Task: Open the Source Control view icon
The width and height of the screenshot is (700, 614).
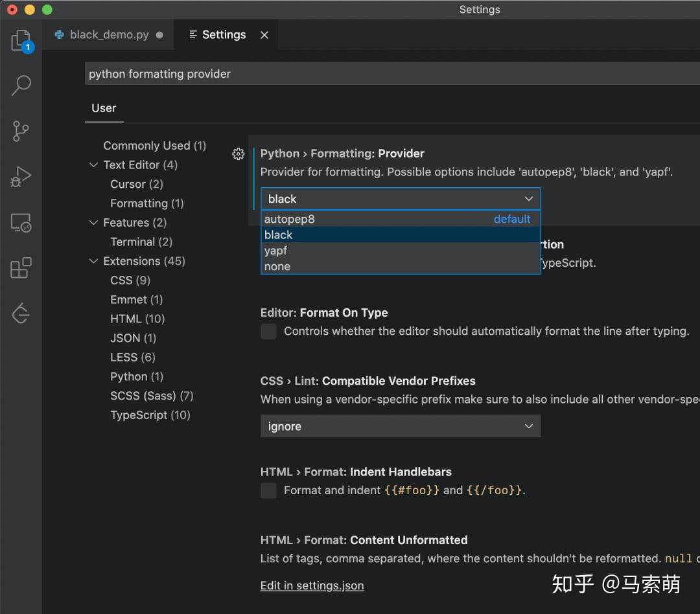Action: coord(21,131)
